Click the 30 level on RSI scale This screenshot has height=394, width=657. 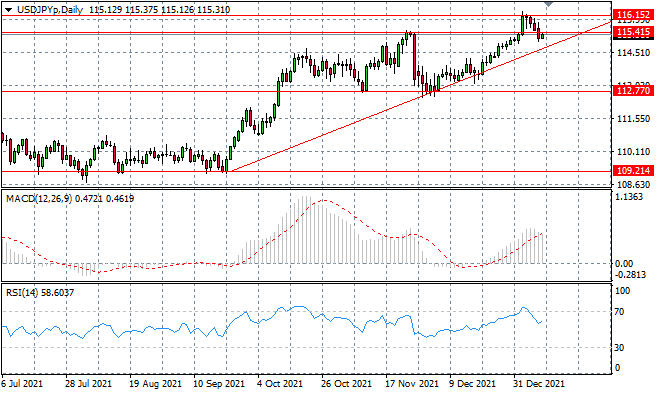click(619, 347)
